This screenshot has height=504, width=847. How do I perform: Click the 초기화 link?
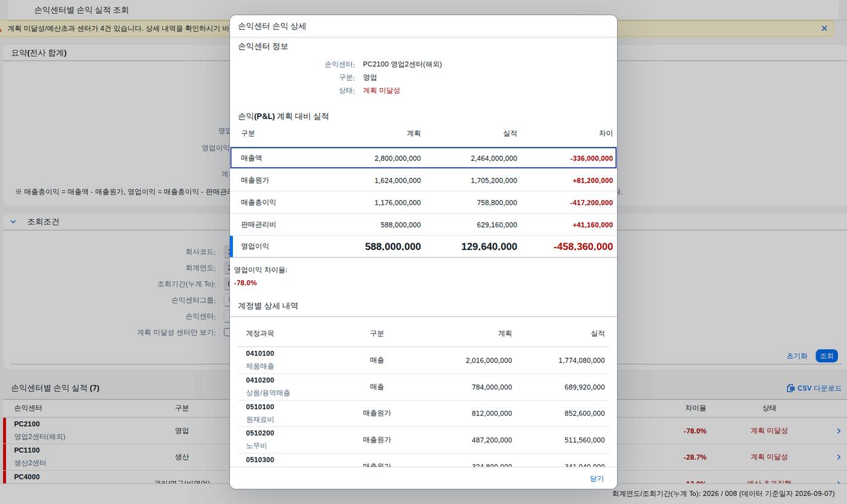[797, 356]
